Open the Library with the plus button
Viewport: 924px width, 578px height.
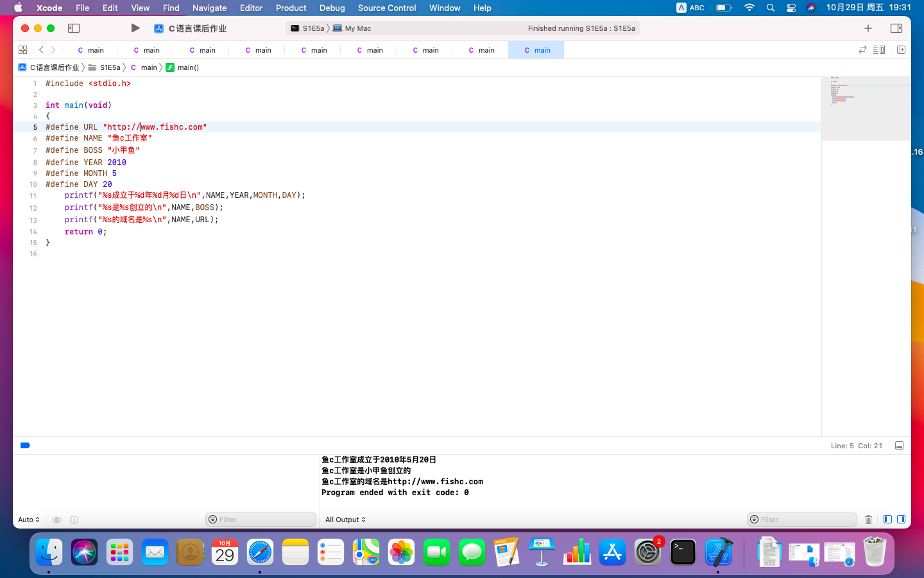pos(868,28)
